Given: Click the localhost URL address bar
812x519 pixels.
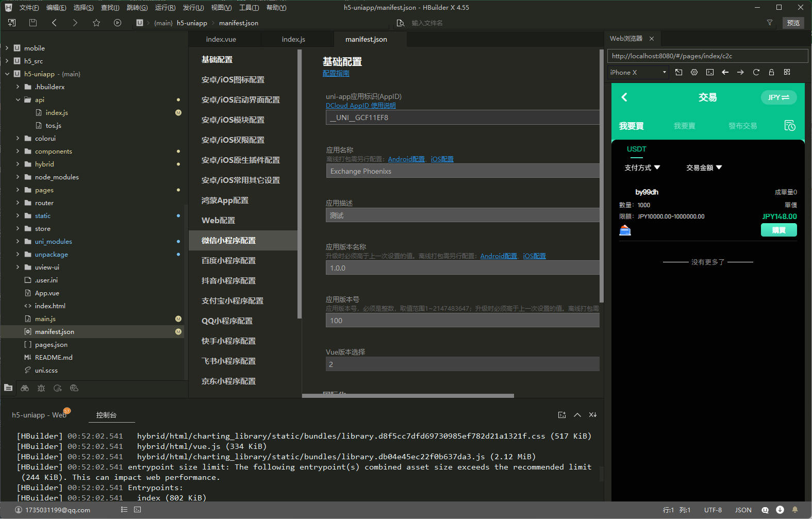Looking at the screenshot, I should (x=707, y=56).
